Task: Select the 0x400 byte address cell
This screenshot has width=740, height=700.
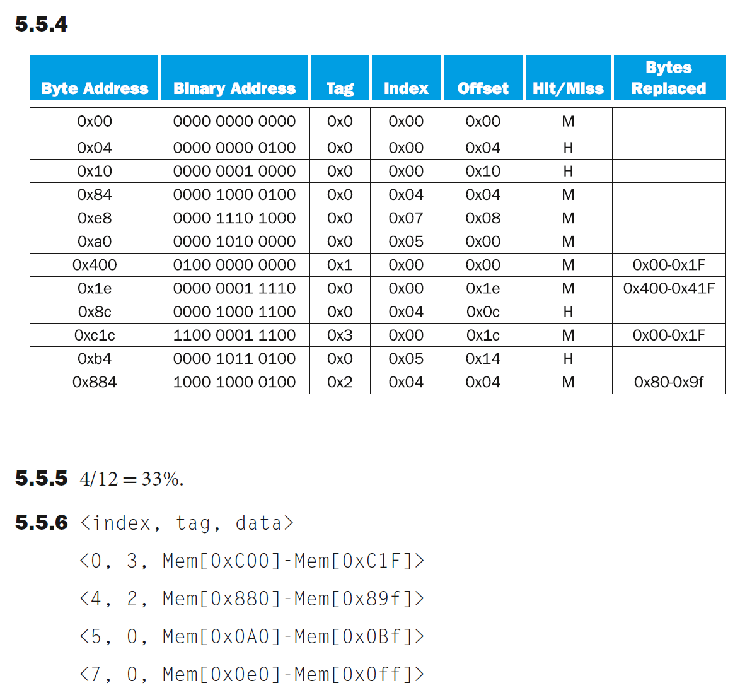Action: 95,265
